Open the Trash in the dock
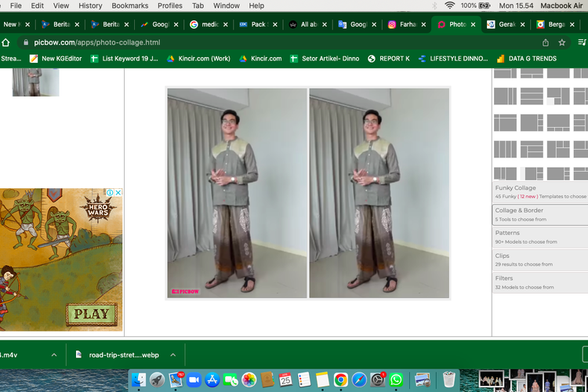 [x=449, y=379]
